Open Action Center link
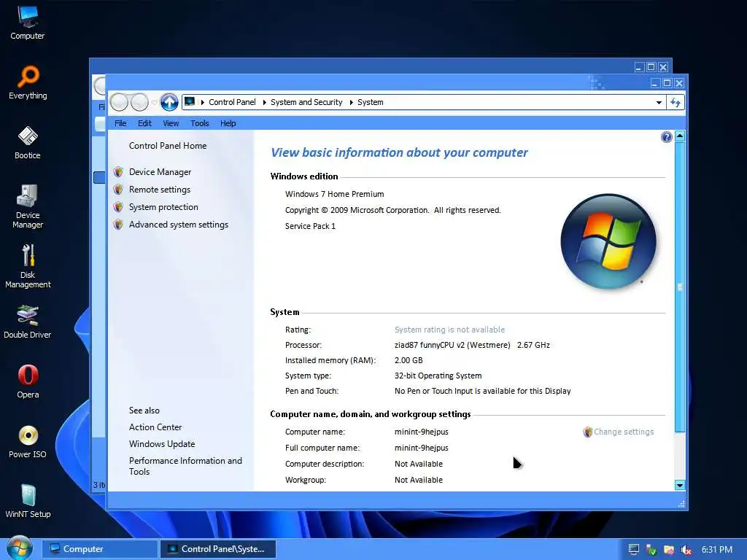The image size is (747, 560). tap(155, 427)
